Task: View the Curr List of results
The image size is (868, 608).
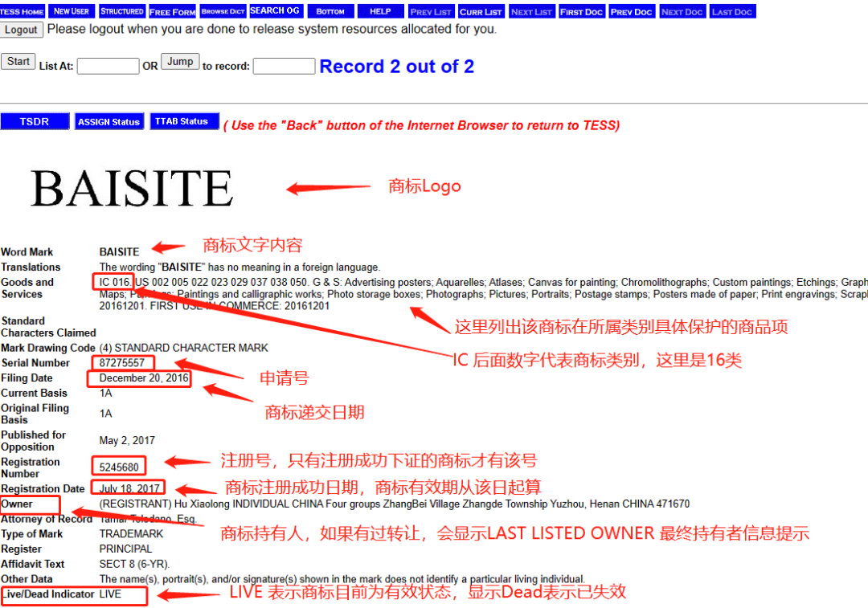Action: click(x=481, y=10)
